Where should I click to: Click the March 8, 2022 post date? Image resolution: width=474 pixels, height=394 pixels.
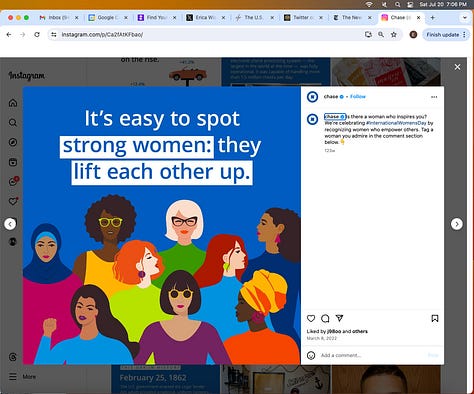point(322,338)
